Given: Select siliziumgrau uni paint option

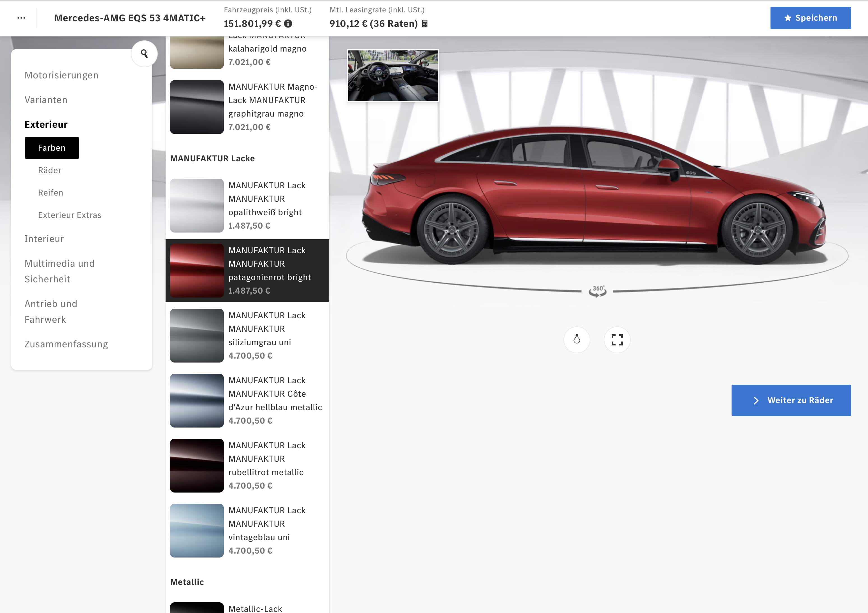Looking at the screenshot, I should tap(197, 335).
